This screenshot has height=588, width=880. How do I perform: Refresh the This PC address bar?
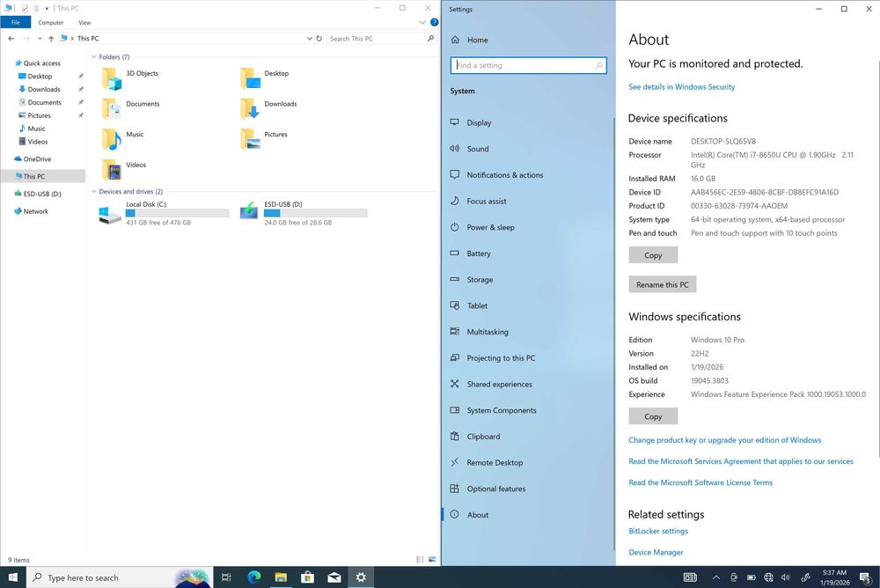coord(319,38)
